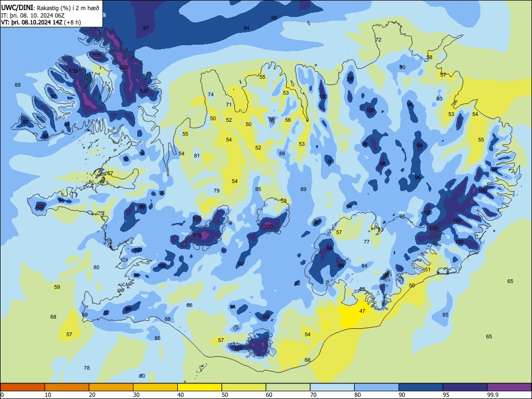
Task: Click the humidity value '81' on the map
Action: 197,156
